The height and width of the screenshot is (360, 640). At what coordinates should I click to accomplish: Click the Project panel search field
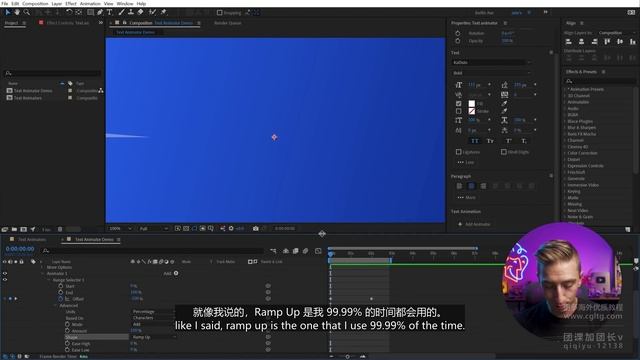pos(52,73)
